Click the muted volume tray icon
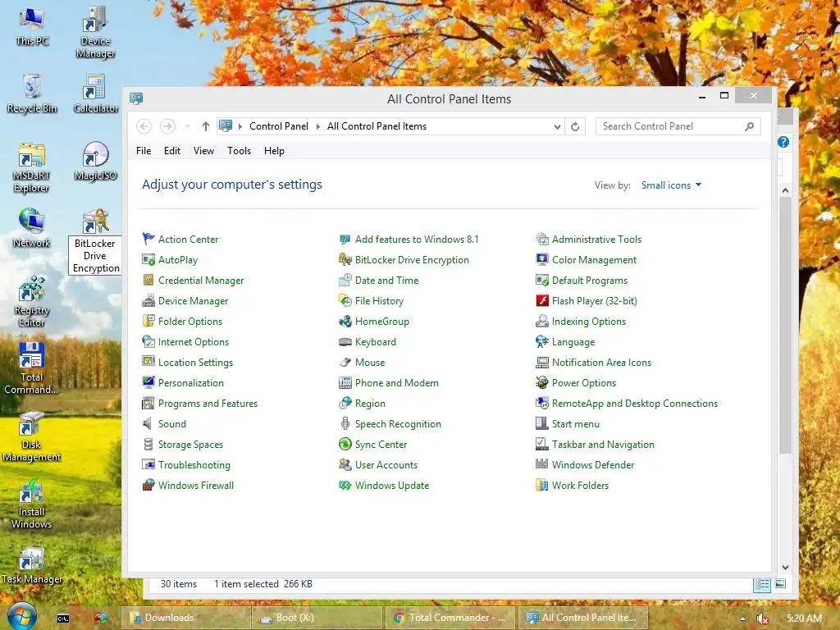840x630 pixels. (762, 619)
